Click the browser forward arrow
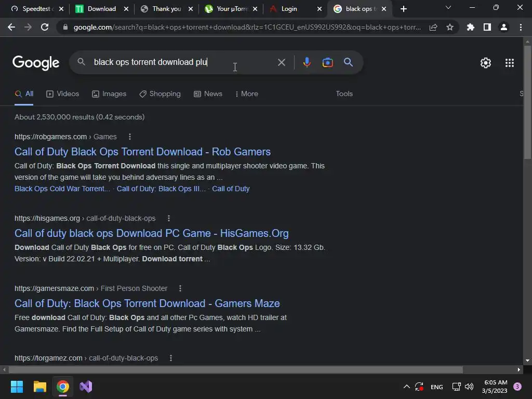This screenshot has height=399, width=532. tap(28, 27)
